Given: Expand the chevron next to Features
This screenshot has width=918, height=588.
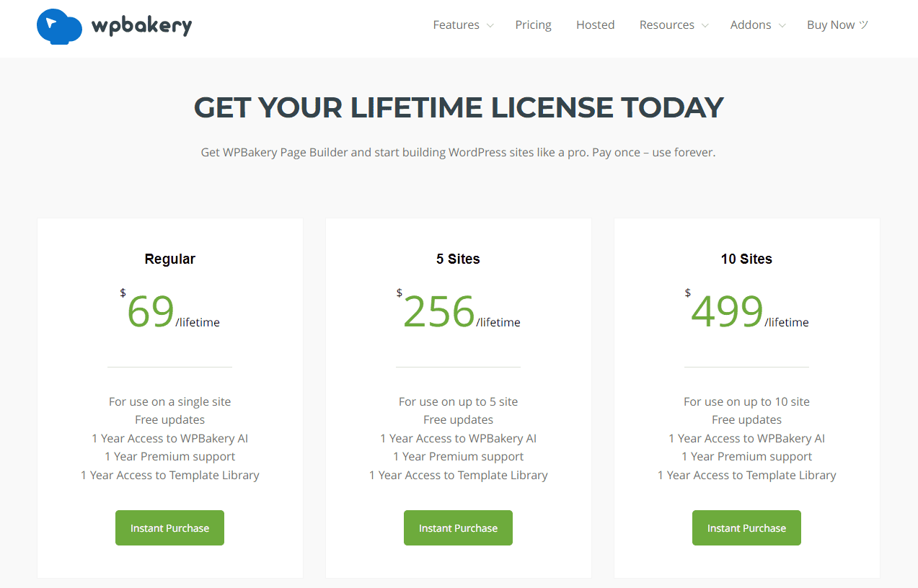Looking at the screenshot, I should click(490, 26).
